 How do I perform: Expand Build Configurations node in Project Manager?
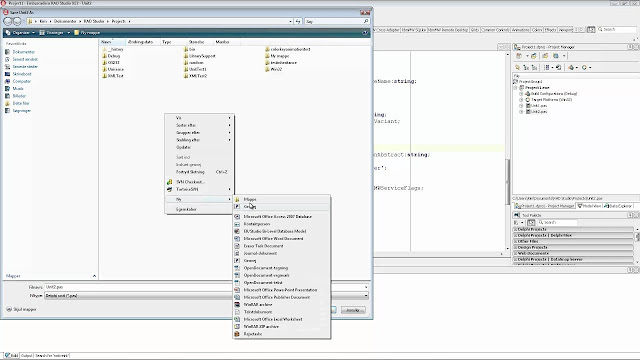[x=521, y=94]
